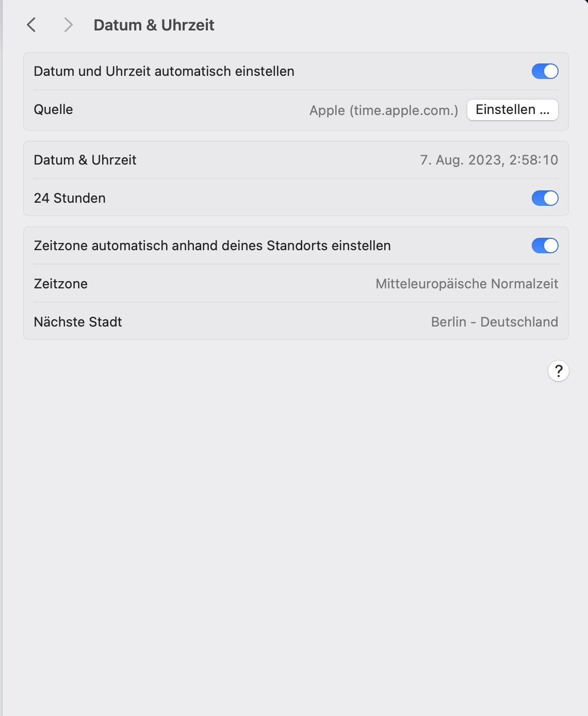
Task: Click the date value 7. Aug. 2023
Action: point(461,160)
